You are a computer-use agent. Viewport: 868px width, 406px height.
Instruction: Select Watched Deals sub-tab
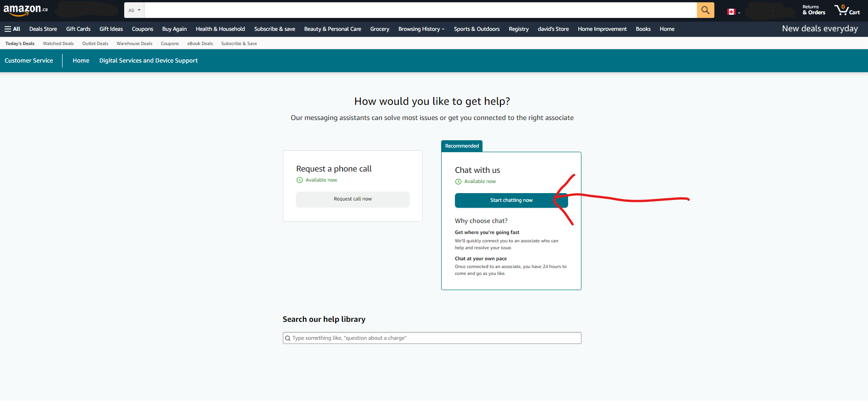tap(58, 44)
